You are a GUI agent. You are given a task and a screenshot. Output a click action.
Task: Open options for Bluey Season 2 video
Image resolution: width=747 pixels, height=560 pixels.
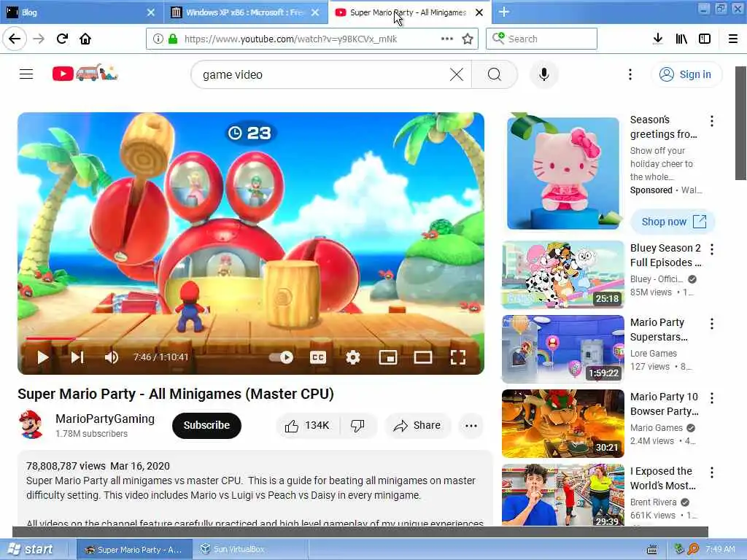coord(712,249)
